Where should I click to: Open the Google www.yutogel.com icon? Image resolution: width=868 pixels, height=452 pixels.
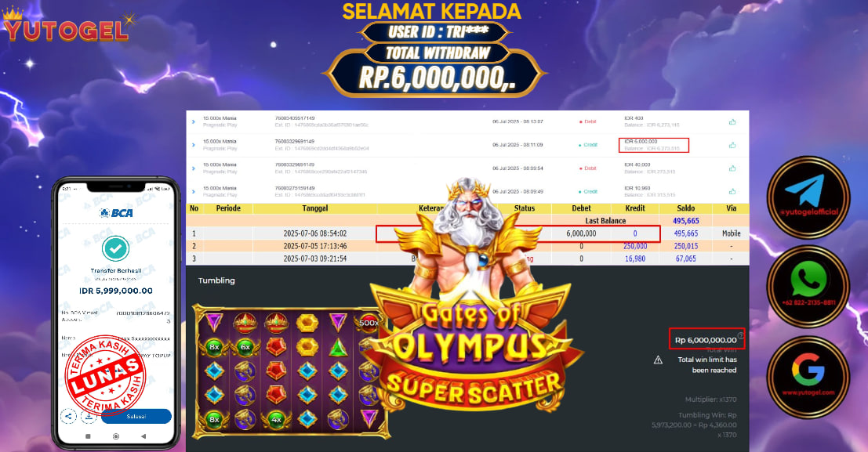pos(808,377)
